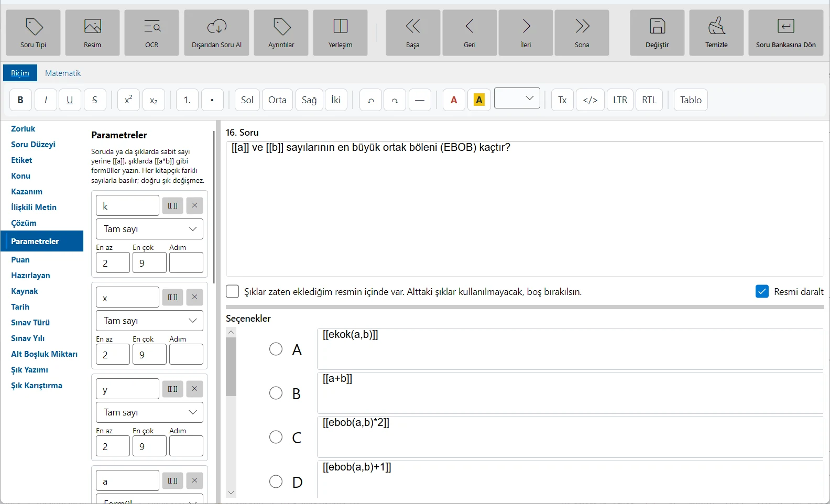Clear the form with Temizle

click(x=717, y=32)
